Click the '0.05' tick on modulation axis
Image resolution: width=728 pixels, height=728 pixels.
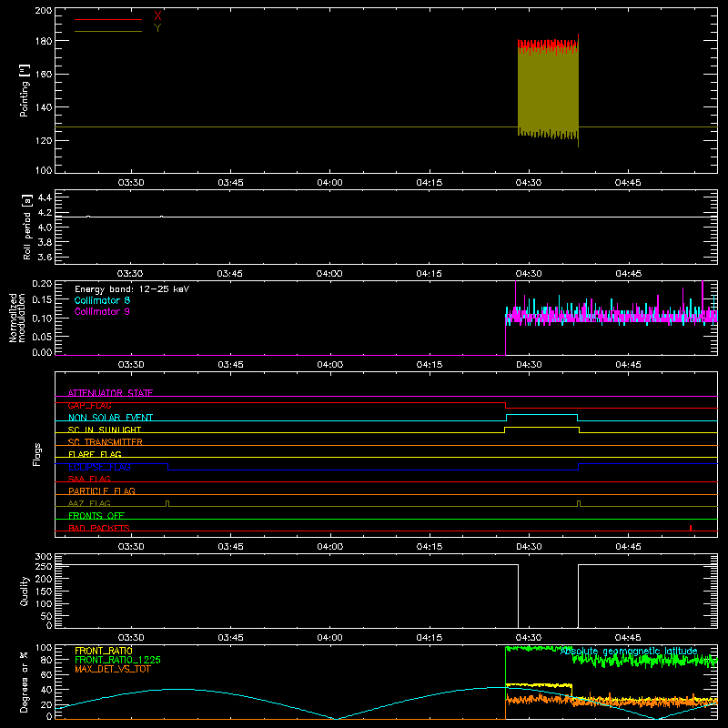tap(42, 336)
